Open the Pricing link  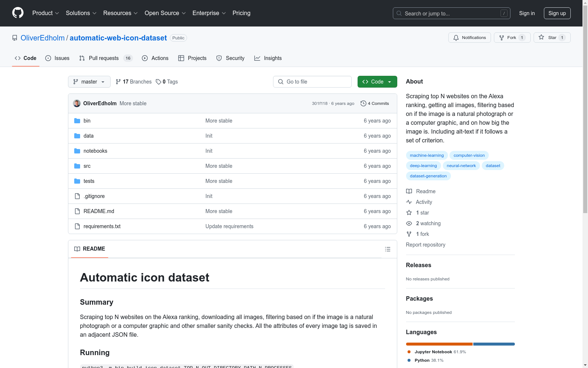(x=241, y=13)
